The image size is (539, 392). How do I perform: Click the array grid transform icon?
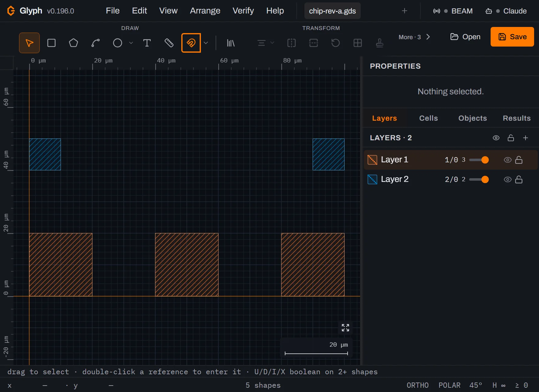pos(358,43)
